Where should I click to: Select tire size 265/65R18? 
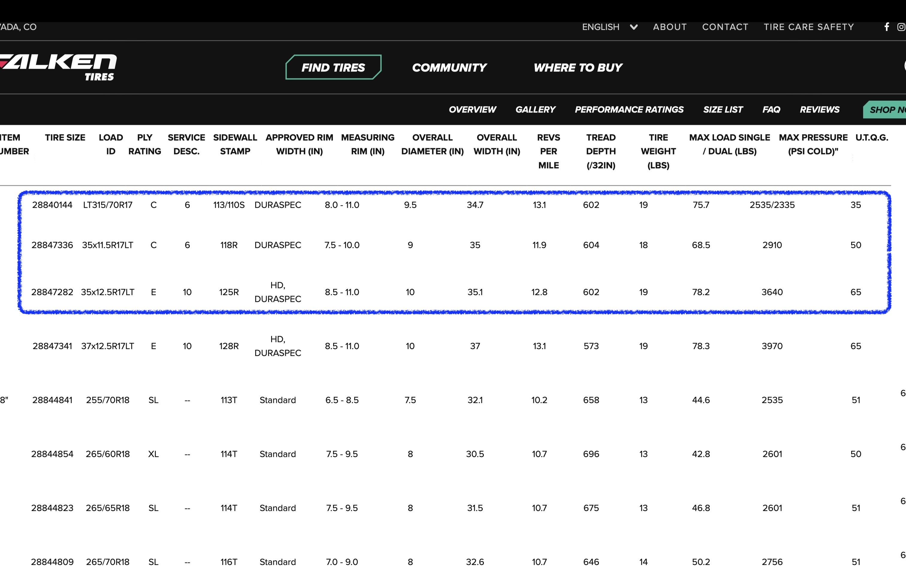pos(108,508)
